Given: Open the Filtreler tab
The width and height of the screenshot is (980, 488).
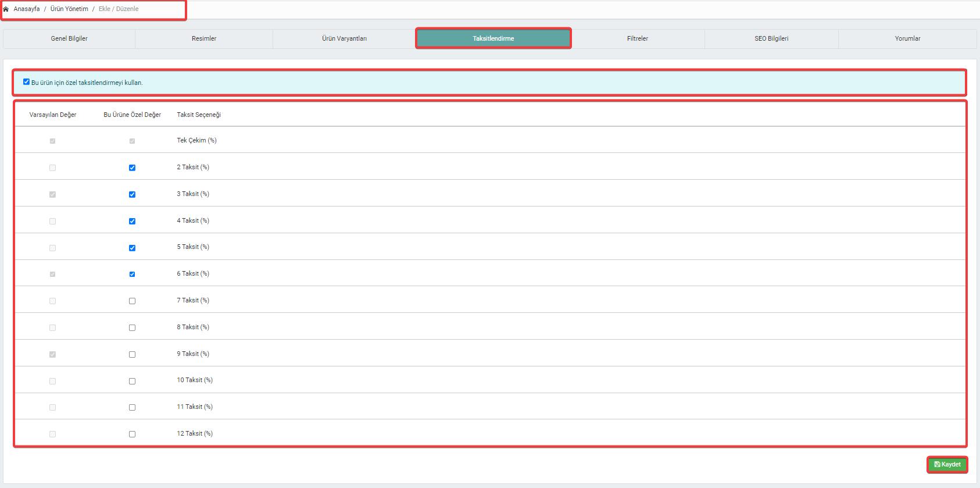Looking at the screenshot, I should tap(638, 38).
